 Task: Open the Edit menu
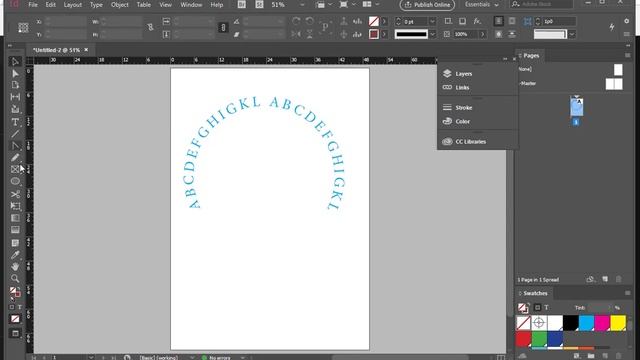pos(51,5)
